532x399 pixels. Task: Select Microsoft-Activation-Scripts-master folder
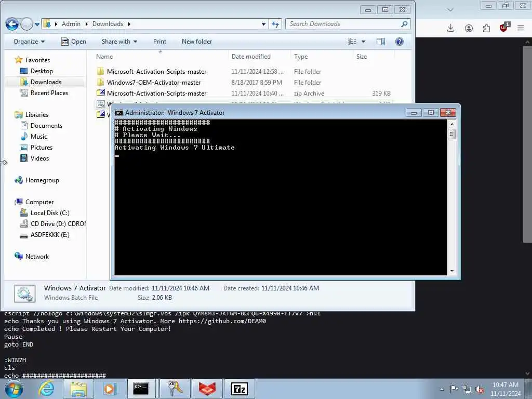pos(156,72)
